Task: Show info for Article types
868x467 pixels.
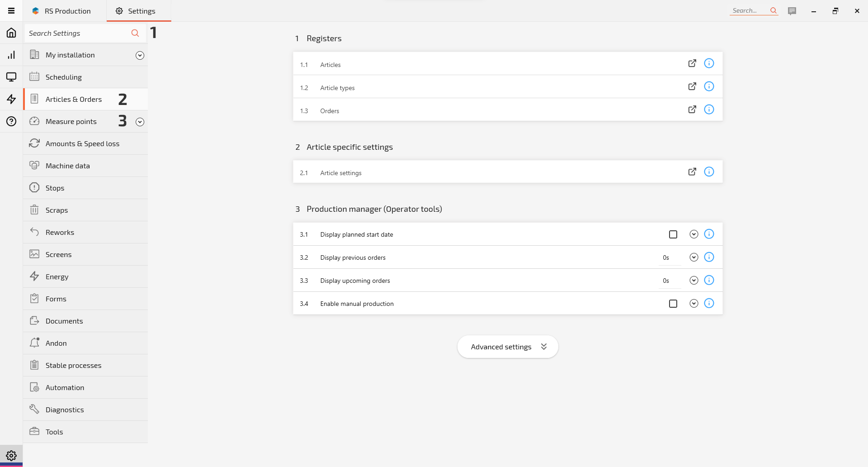Action: (x=709, y=86)
